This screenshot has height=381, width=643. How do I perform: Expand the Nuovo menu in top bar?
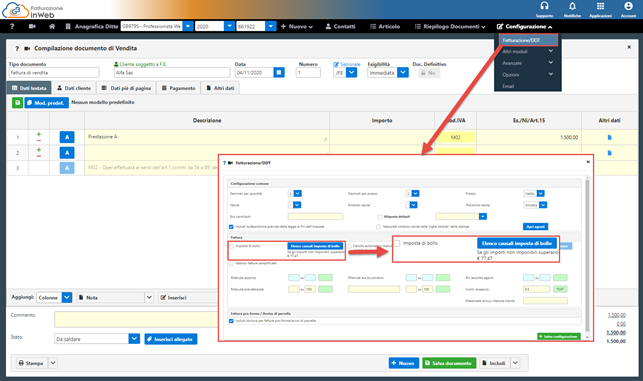[x=296, y=26]
